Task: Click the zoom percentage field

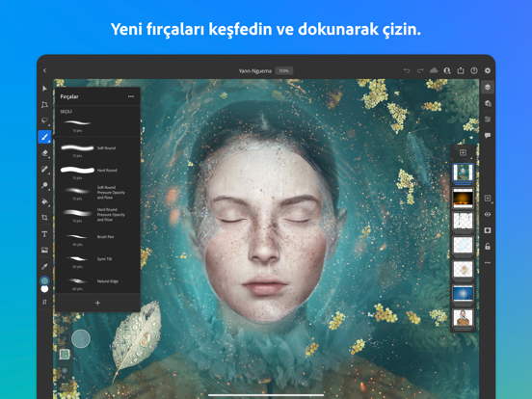Action: tap(284, 70)
